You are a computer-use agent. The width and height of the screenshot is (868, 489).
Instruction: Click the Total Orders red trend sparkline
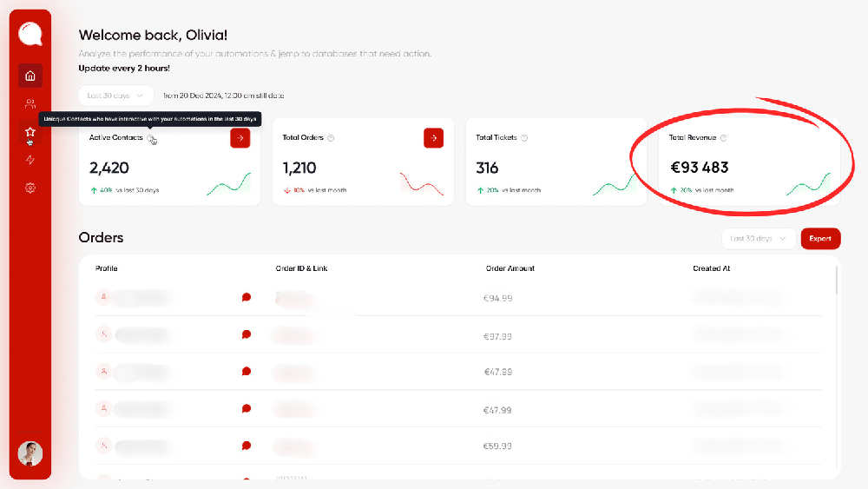tap(421, 184)
